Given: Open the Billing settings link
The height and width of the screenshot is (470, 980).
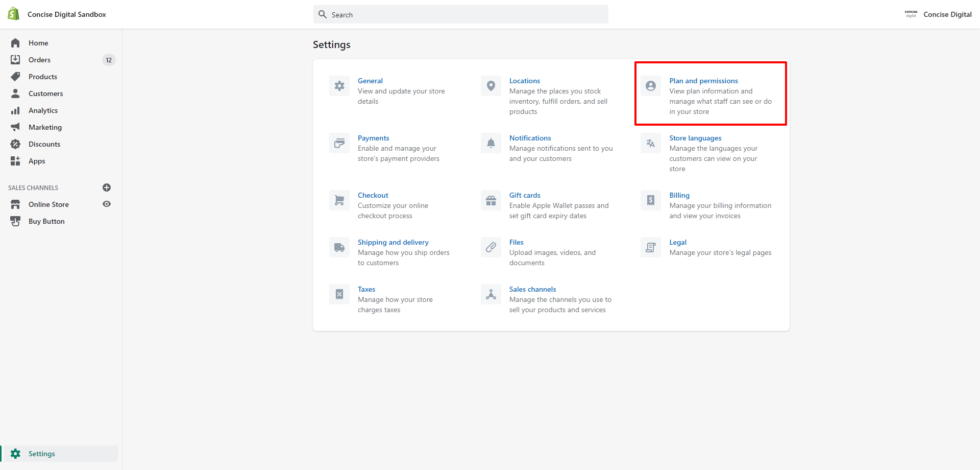Looking at the screenshot, I should click(679, 195).
